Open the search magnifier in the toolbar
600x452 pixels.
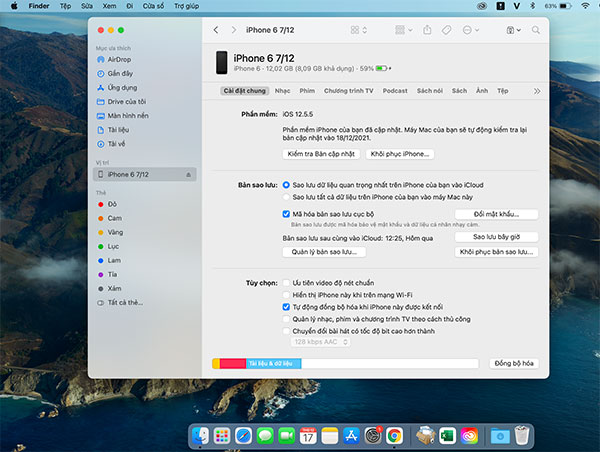(x=536, y=30)
